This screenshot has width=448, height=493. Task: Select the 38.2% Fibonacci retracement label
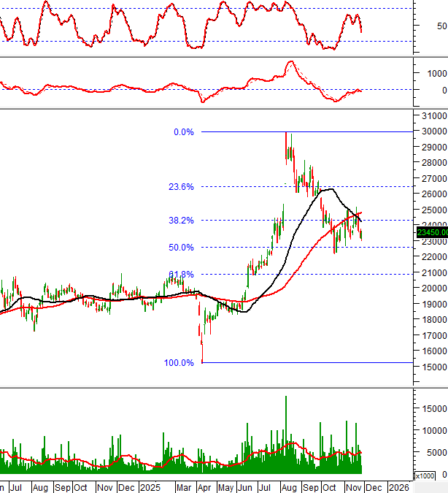click(181, 220)
